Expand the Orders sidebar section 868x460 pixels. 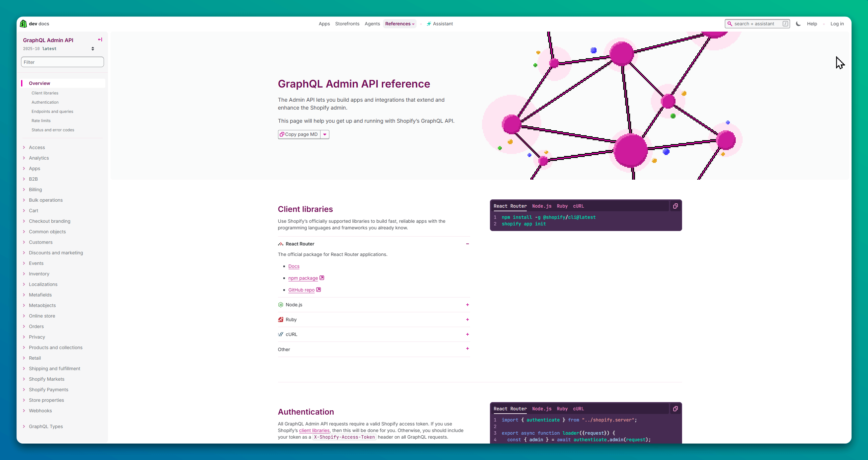pos(36,326)
